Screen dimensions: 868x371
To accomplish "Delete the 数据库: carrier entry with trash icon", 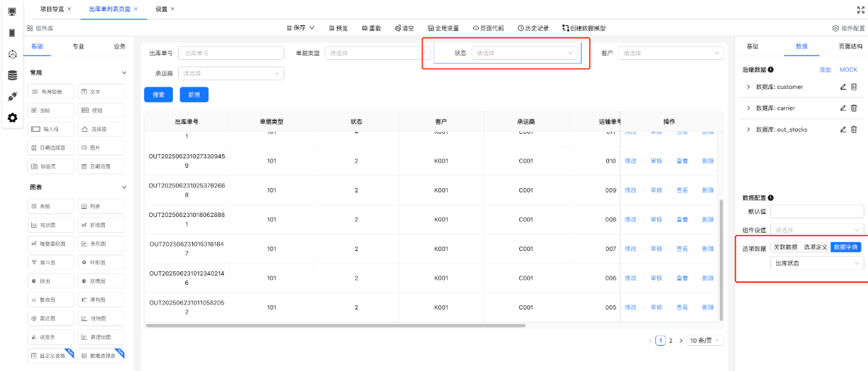I will (x=854, y=108).
